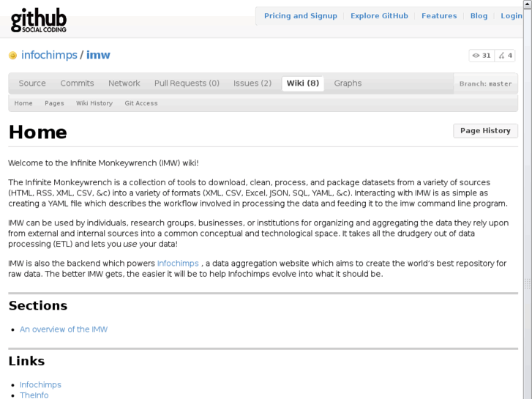Click the Links heading
Viewport: 532px width, 399px height.
(26, 361)
